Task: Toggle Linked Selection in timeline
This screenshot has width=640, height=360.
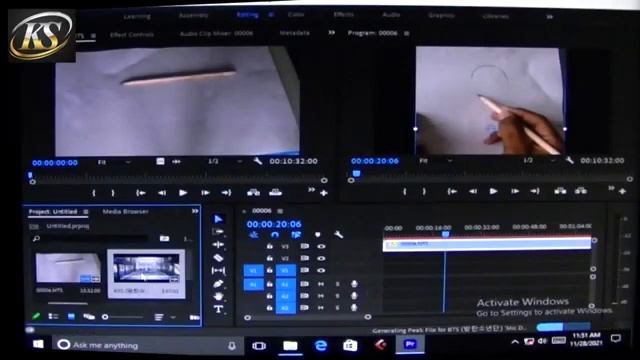Action: [x=296, y=234]
